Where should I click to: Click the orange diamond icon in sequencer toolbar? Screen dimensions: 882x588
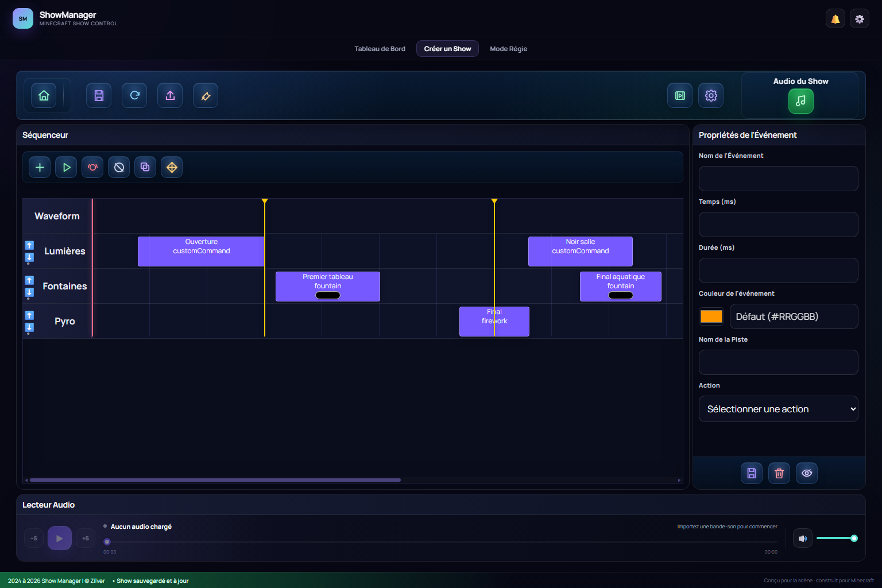pos(172,167)
